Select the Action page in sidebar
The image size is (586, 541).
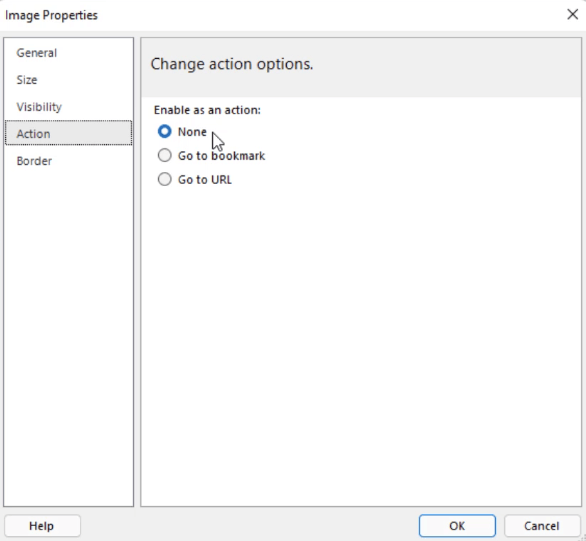68,133
